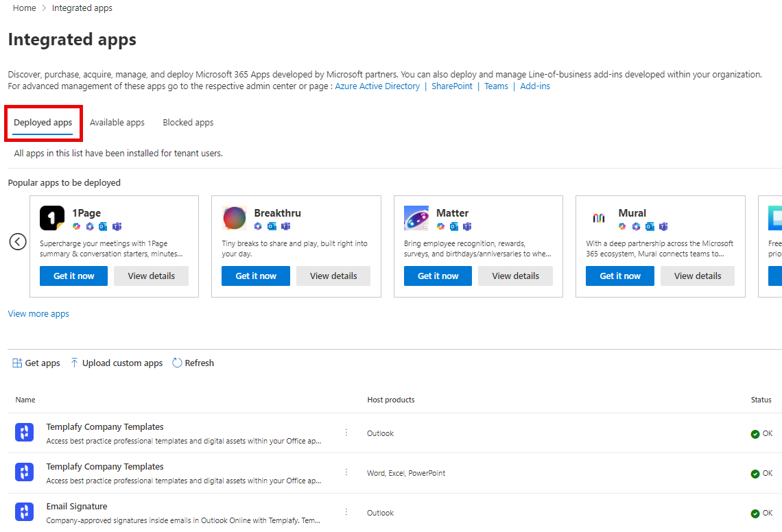Click the Breakthru card title

tap(277, 213)
